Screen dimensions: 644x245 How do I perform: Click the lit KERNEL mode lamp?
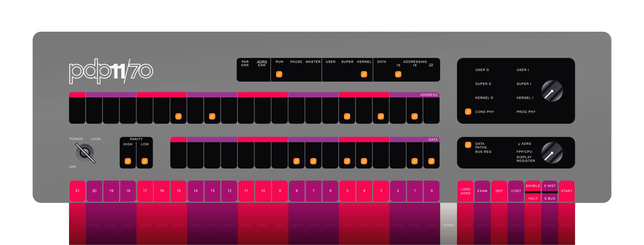click(x=364, y=74)
